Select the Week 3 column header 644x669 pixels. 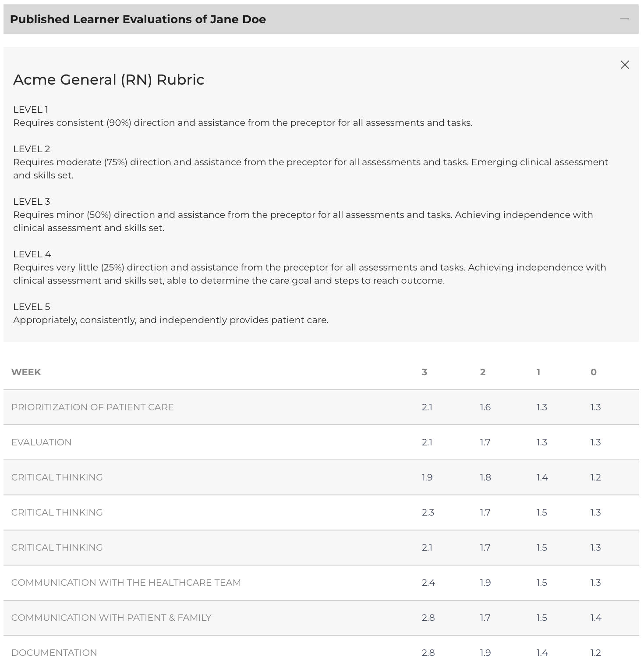click(424, 372)
